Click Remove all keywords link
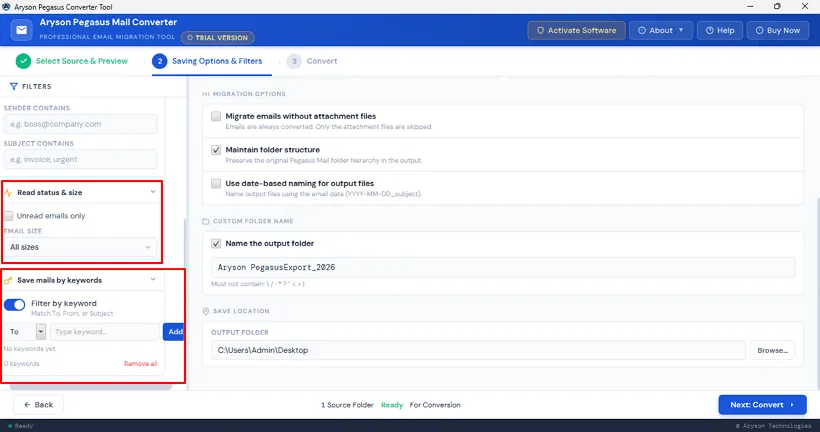Image resolution: width=820 pixels, height=432 pixels. point(140,363)
